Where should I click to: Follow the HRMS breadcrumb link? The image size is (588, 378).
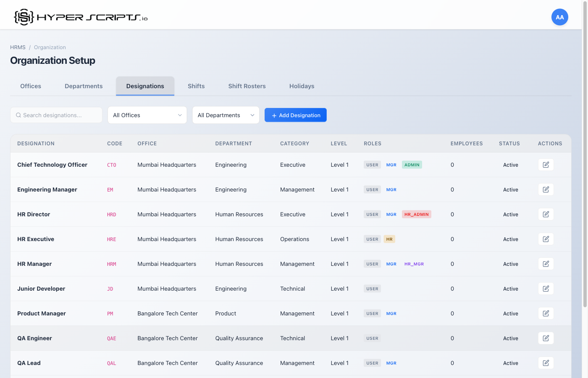18,47
